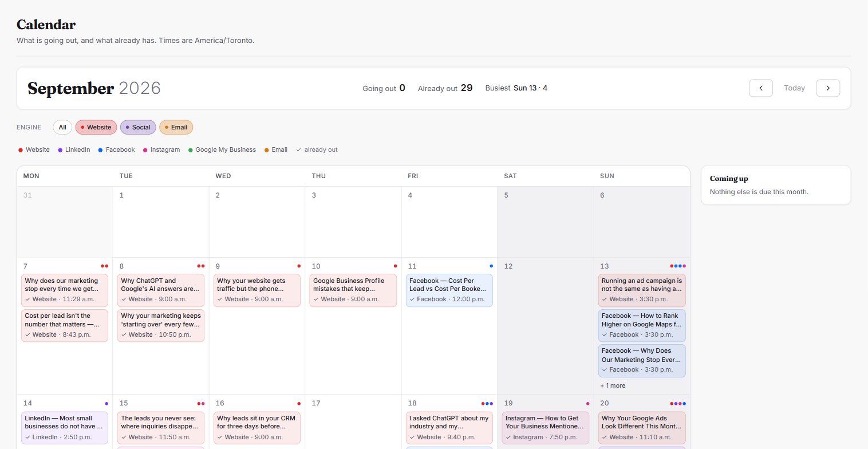This screenshot has height=449, width=868.
Task: Click the pink Instagram legend dot
Action: pos(145,150)
